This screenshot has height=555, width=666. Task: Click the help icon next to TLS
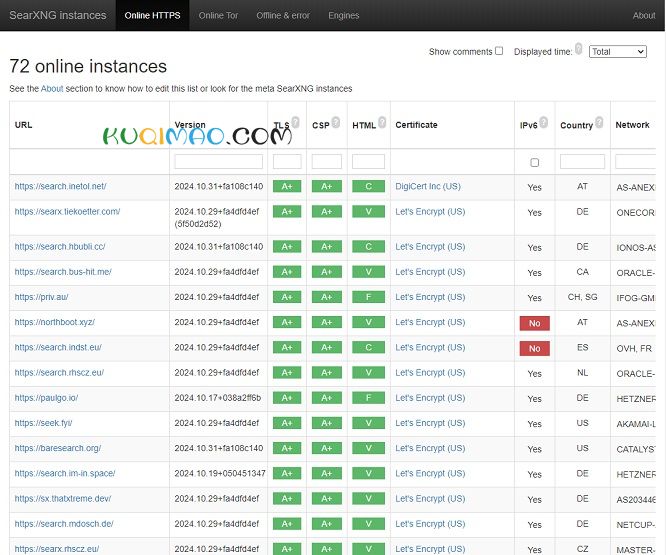[297, 122]
